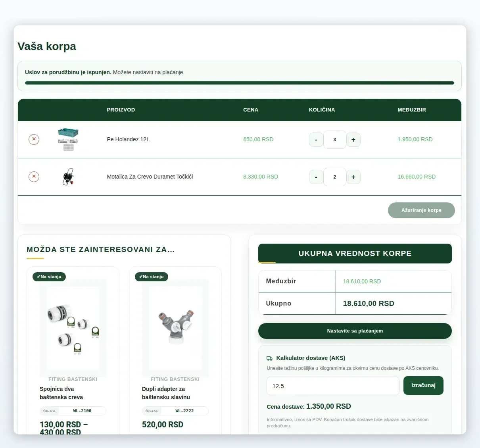Select the 8.330,00 RSD unit price

pos(261,177)
